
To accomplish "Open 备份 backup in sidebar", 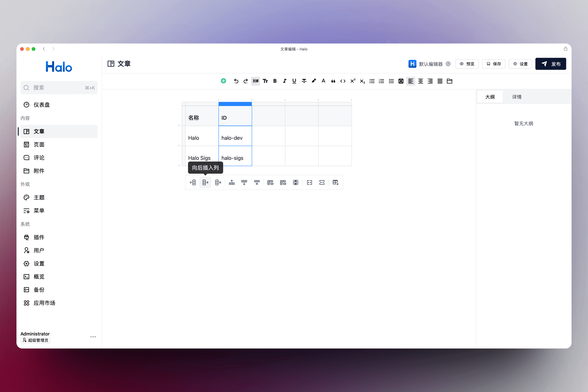I will click(59, 290).
